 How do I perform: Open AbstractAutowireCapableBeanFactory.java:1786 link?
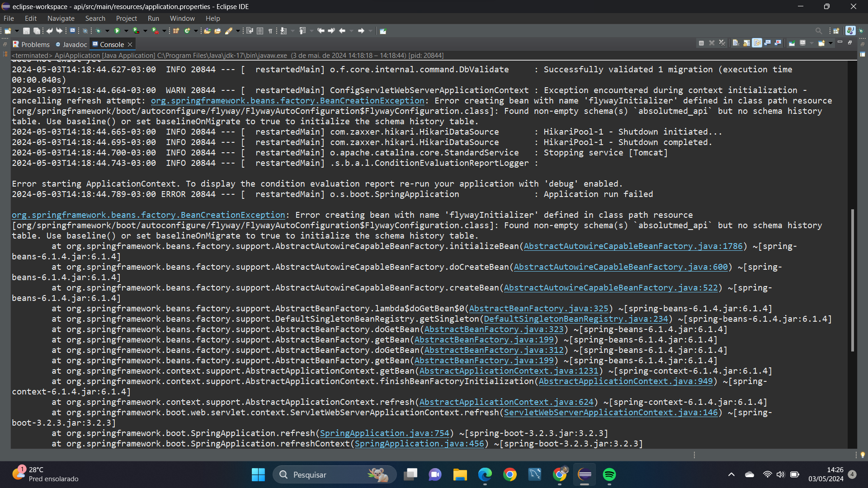pos(633,246)
